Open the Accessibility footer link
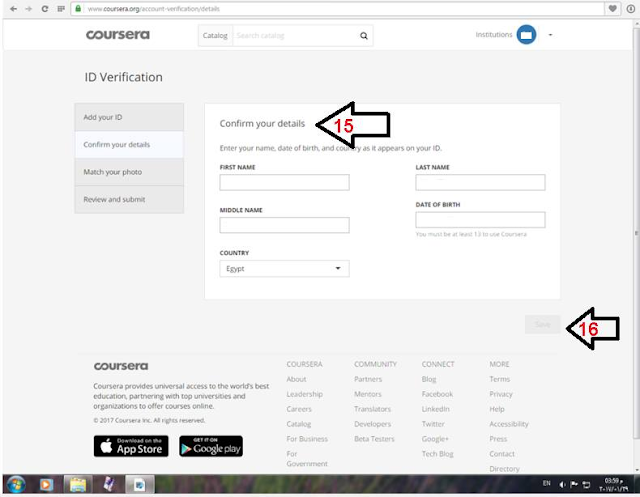This screenshot has height=497, width=640. (509, 424)
